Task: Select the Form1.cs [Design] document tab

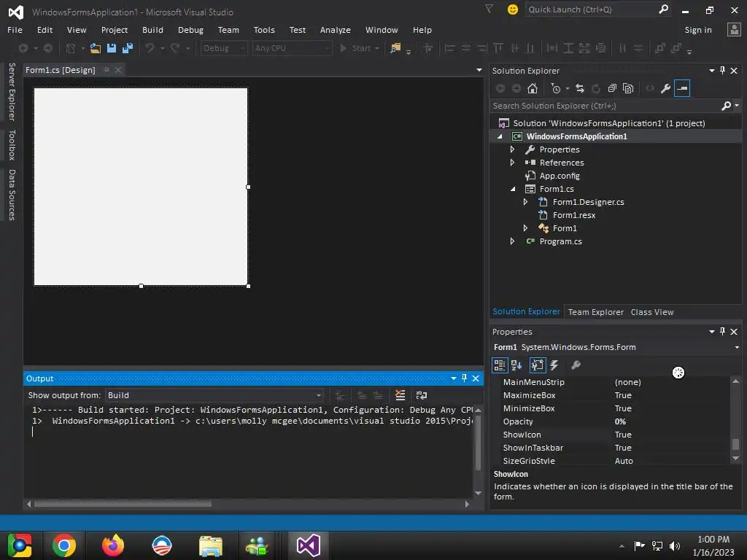Action: click(61, 70)
